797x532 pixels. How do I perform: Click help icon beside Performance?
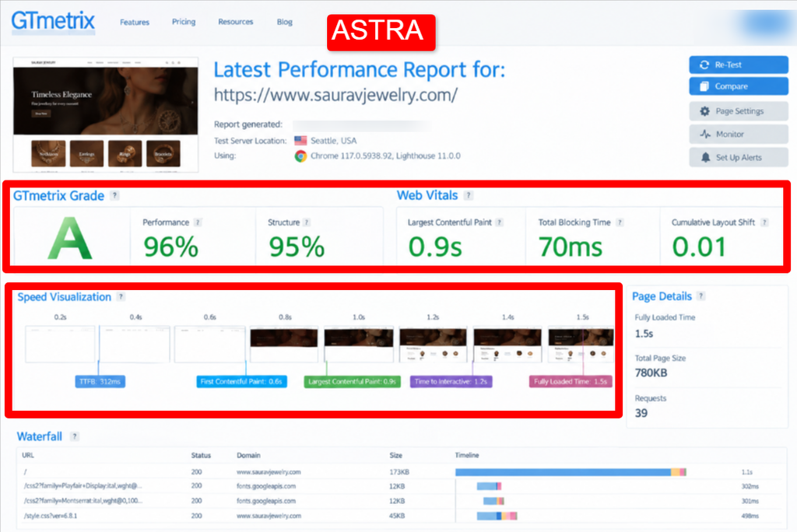coord(198,222)
